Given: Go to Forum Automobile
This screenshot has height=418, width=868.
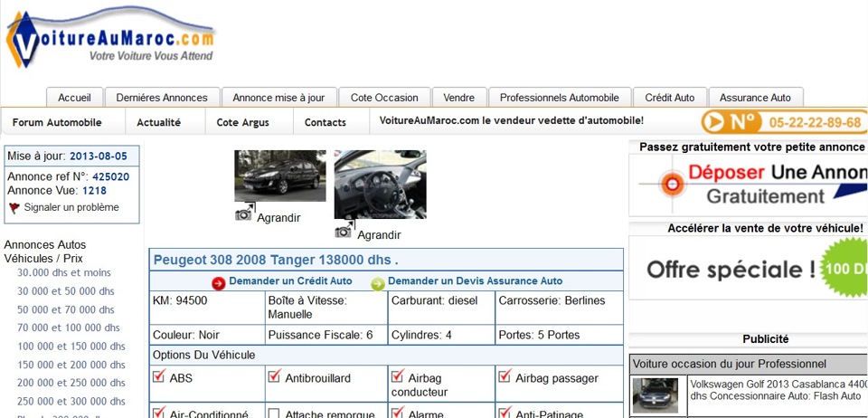Looking at the screenshot, I should (x=57, y=122).
